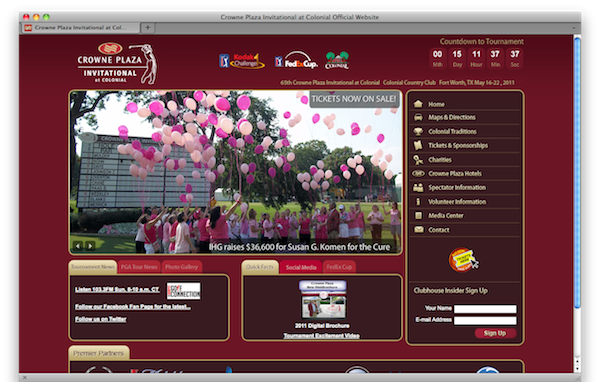Image resolution: width=600 pixels, height=382 pixels.
Task: Click the Your Name input field
Action: coord(485,309)
